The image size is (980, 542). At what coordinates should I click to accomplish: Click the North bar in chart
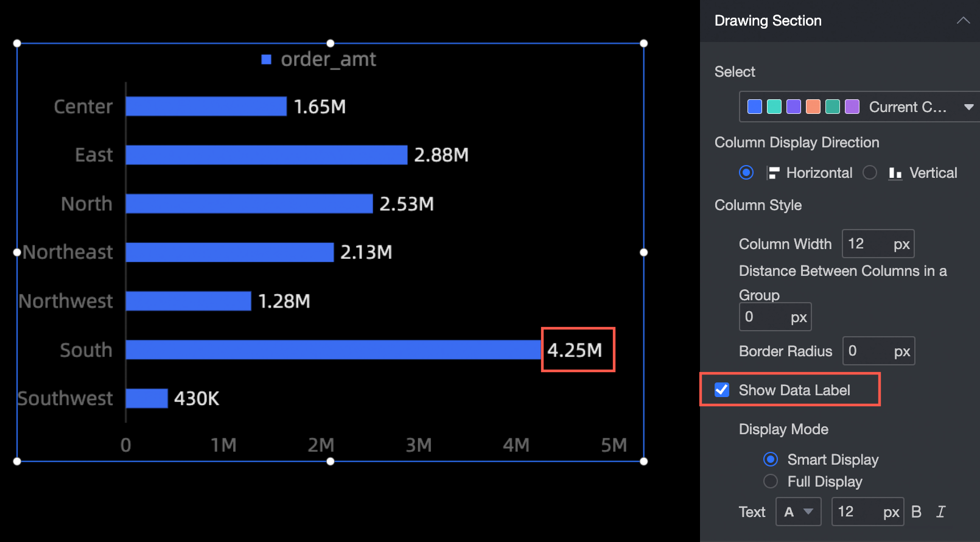click(x=250, y=203)
